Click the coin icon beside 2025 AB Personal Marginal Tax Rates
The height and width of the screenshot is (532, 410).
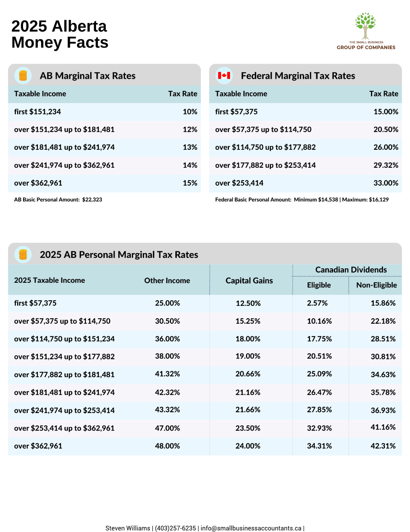pos(23,255)
